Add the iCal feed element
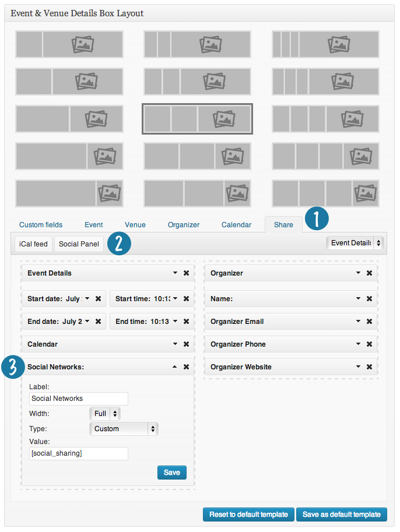The height and width of the screenshot is (532, 400). tap(33, 244)
